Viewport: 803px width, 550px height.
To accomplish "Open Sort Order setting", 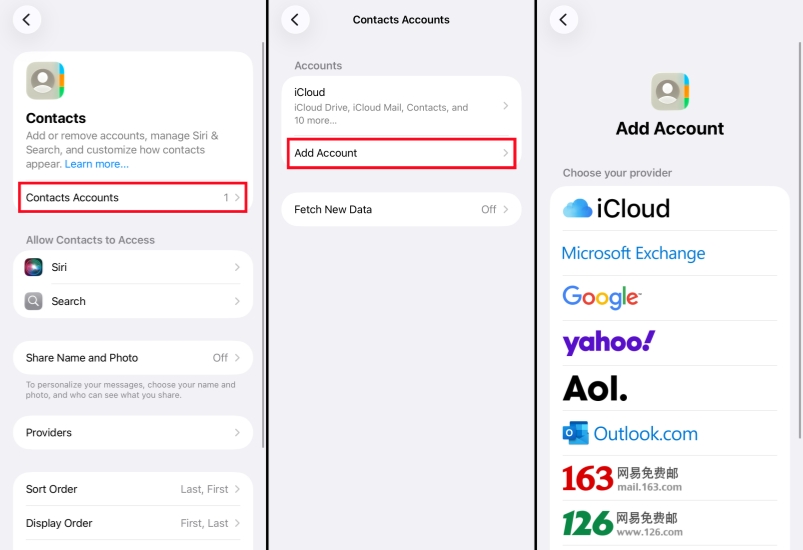I will pos(133,489).
